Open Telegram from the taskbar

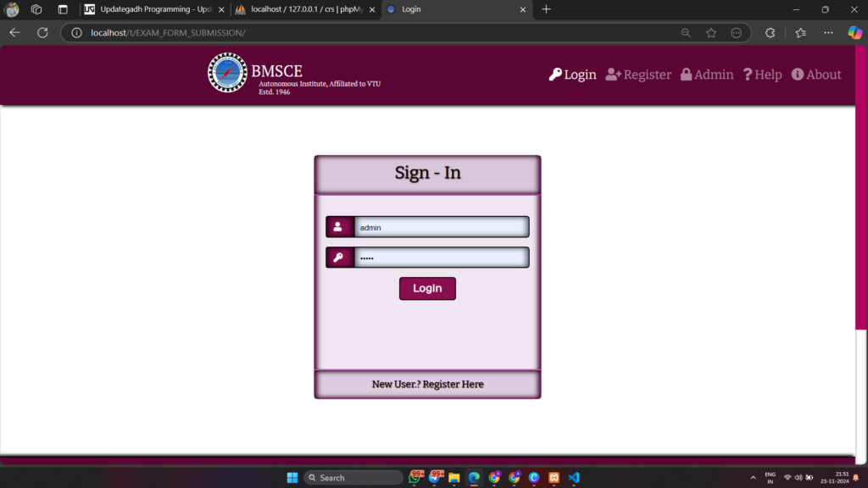tap(435, 478)
